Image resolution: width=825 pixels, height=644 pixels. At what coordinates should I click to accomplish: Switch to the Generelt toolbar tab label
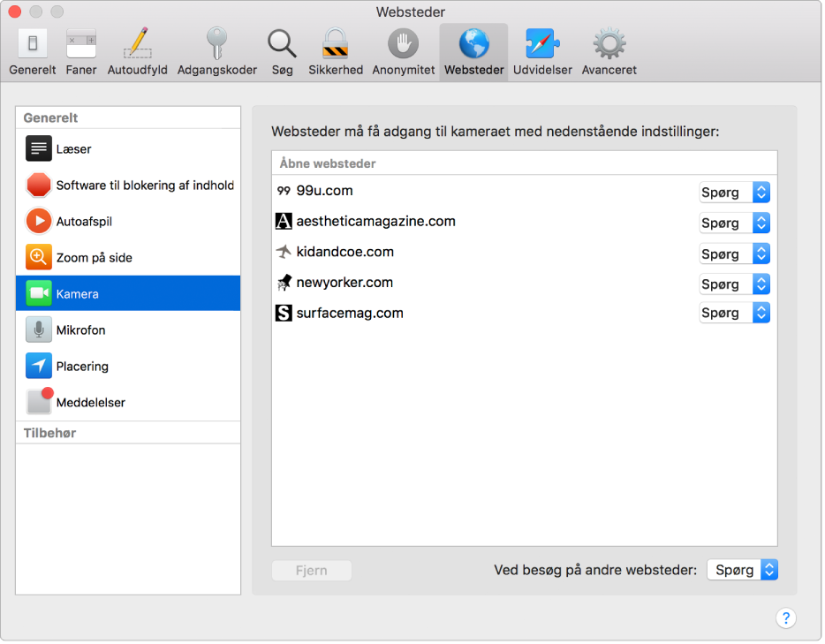[32, 70]
